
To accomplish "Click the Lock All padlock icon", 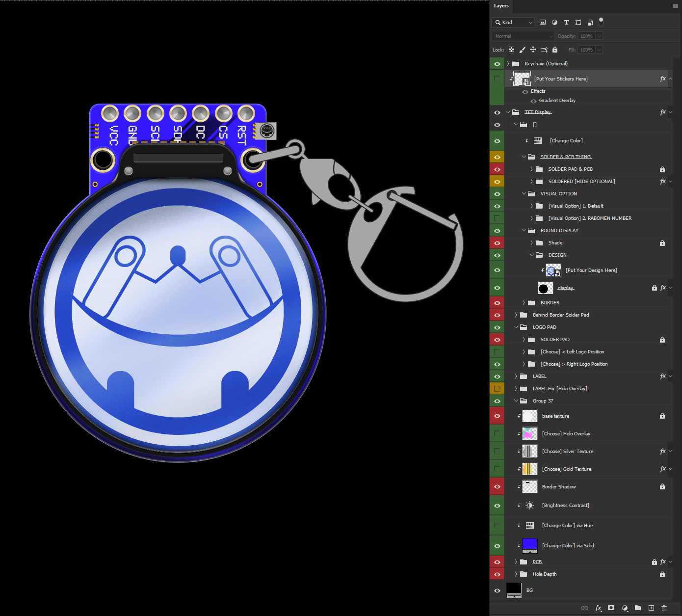I will tap(555, 50).
